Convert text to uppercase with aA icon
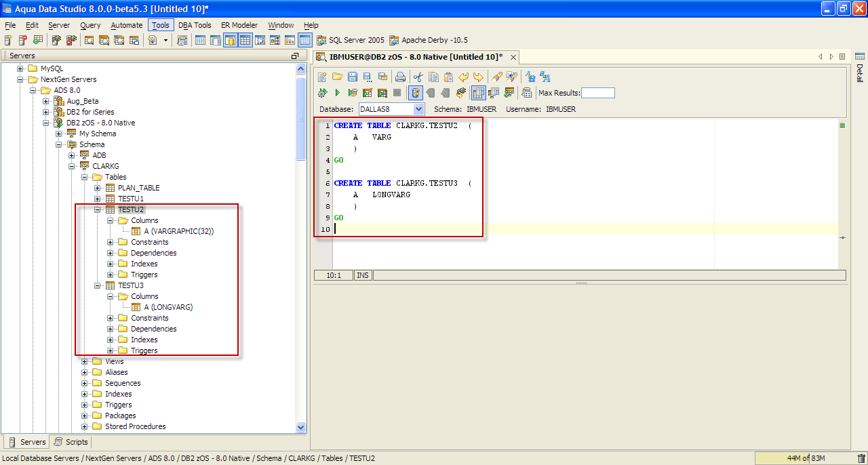 click(545, 77)
